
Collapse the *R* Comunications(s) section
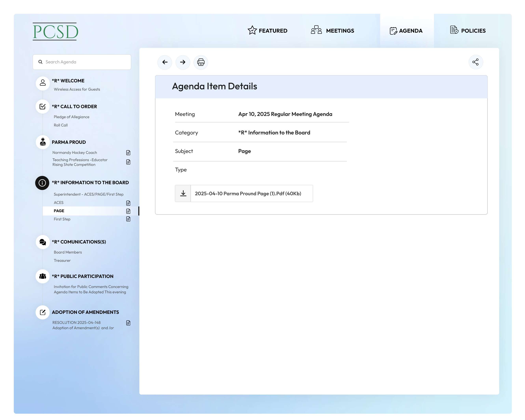79,242
